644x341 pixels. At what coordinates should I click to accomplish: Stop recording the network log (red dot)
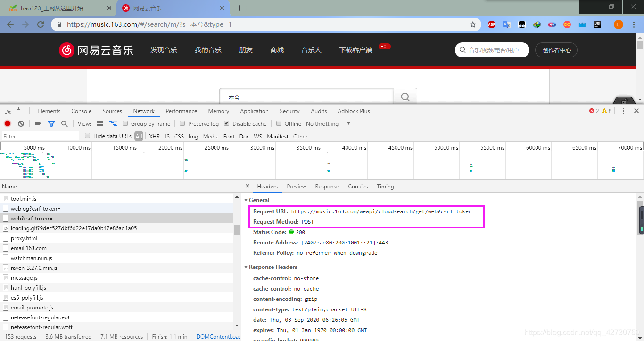(x=8, y=123)
